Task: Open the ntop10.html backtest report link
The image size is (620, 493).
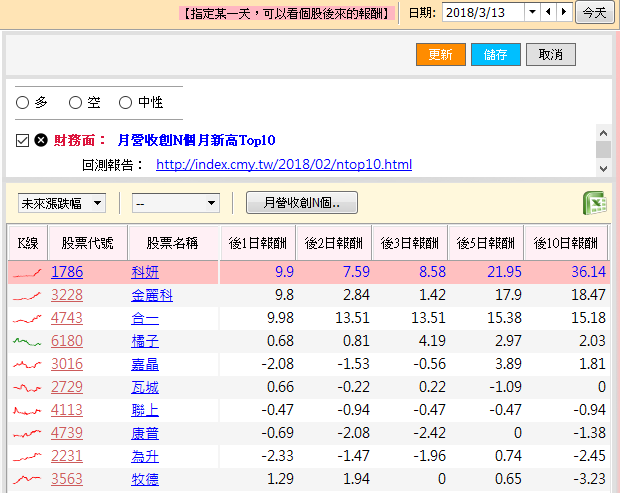Action: pos(284,164)
